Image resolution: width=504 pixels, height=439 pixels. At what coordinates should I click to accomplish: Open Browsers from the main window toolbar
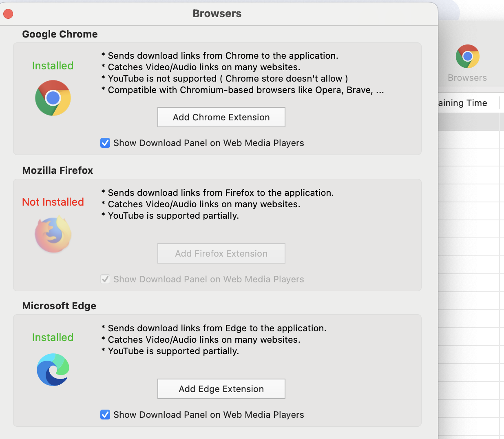pos(467,62)
